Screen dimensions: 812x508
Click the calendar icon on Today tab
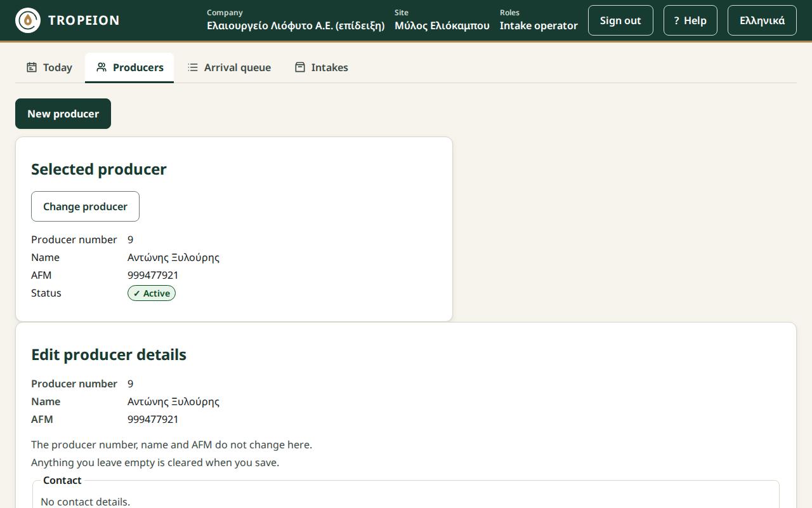tap(32, 67)
